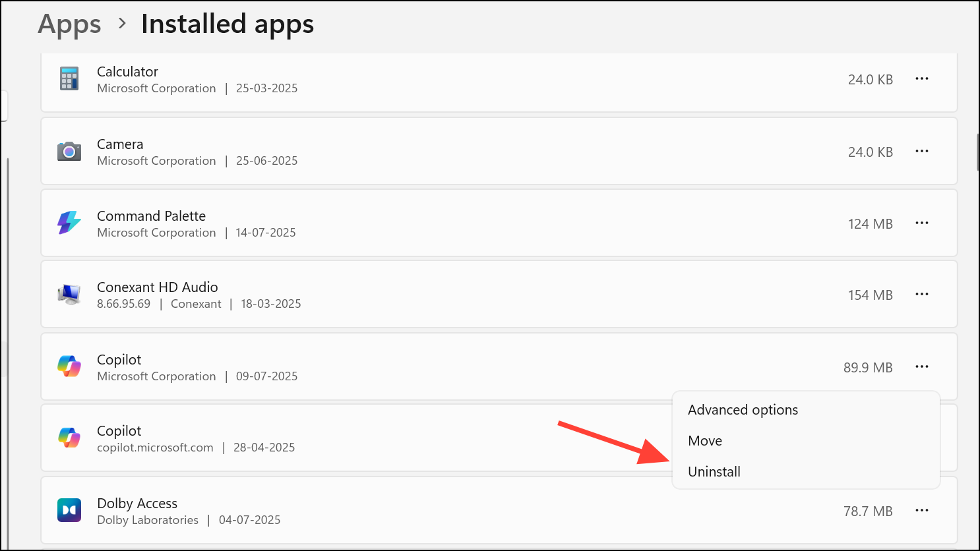Viewport: 980px width, 551px height.
Task: Click the Camera app icon
Action: click(69, 152)
